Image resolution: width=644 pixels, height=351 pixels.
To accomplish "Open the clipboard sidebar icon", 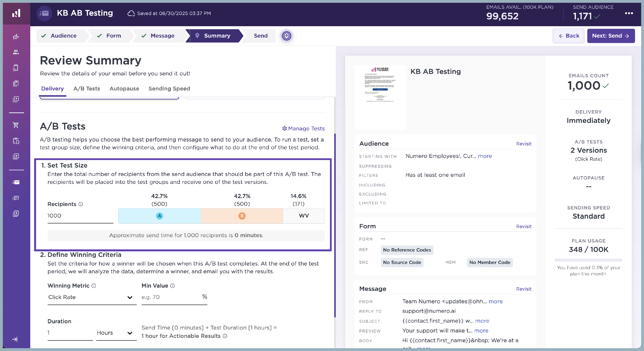I will pos(16,141).
